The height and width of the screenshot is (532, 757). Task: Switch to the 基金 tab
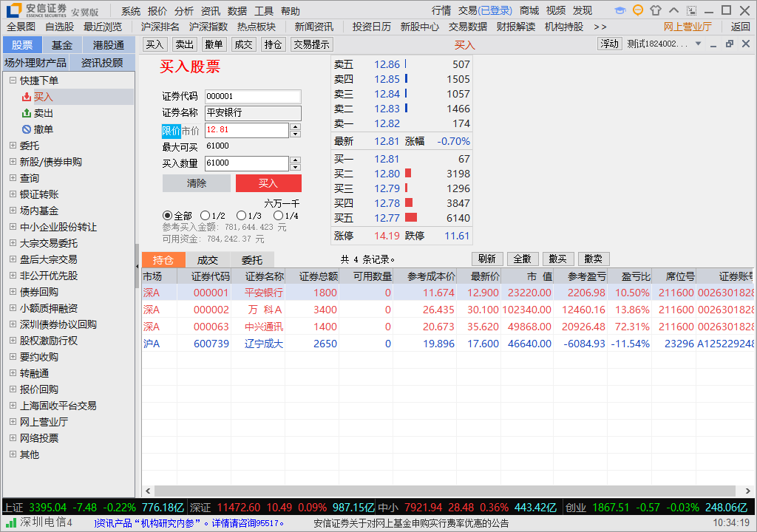click(x=62, y=45)
